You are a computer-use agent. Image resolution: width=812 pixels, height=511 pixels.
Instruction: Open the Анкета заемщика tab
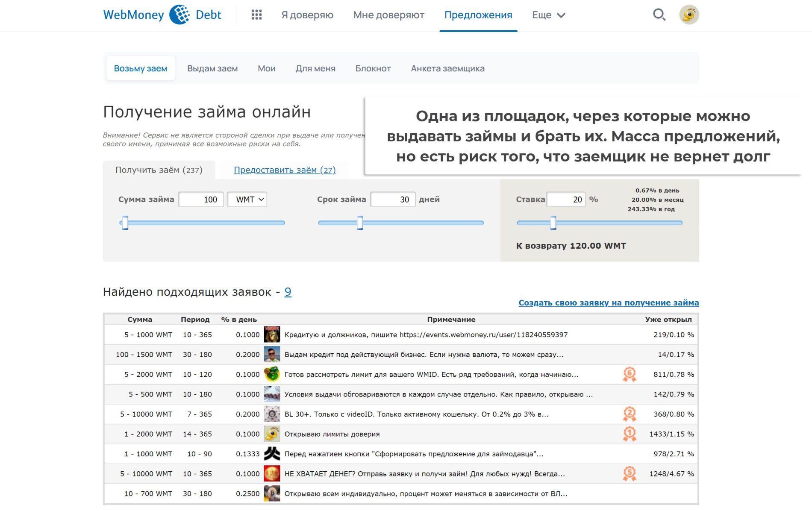(x=447, y=68)
